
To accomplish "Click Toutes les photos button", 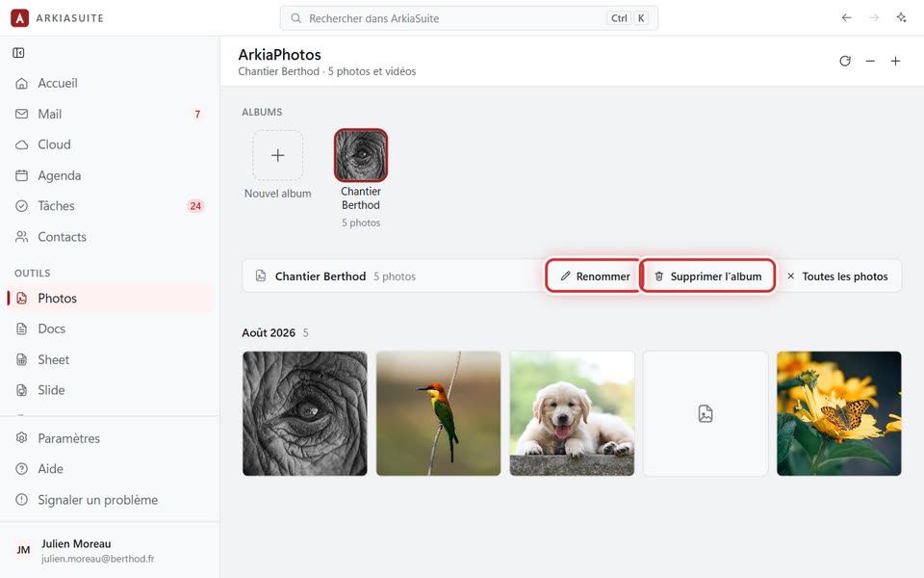I will [837, 276].
